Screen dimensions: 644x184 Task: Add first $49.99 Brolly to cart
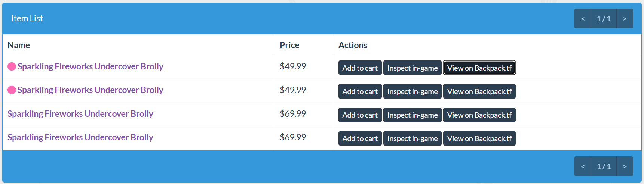(x=360, y=68)
